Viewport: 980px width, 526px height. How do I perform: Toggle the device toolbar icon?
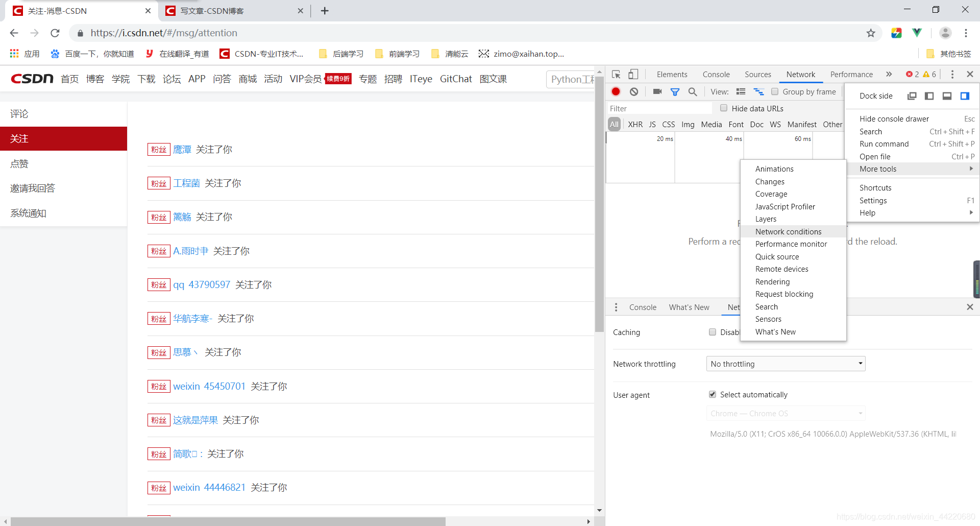click(633, 75)
